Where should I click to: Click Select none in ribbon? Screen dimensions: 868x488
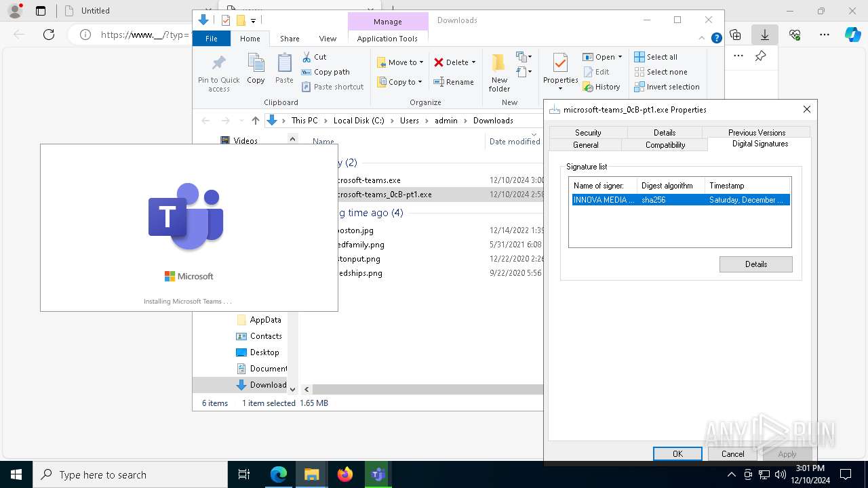pos(660,72)
